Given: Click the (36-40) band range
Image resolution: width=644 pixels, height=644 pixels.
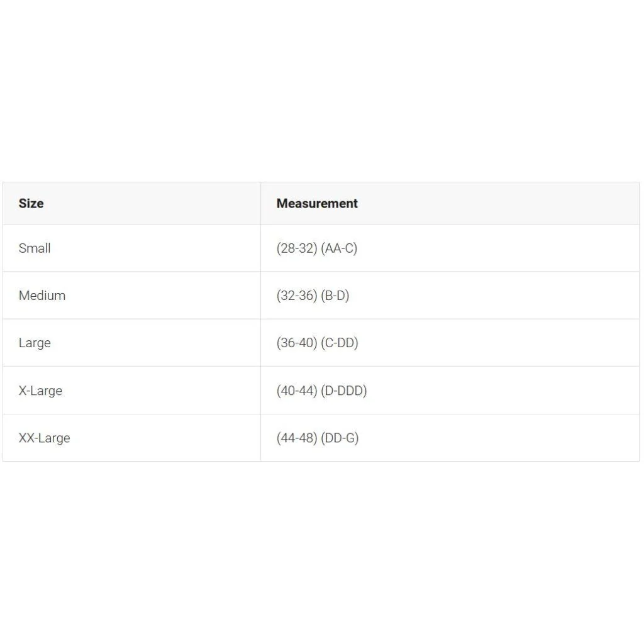Looking at the screenshot, I should tap(297, 343).
